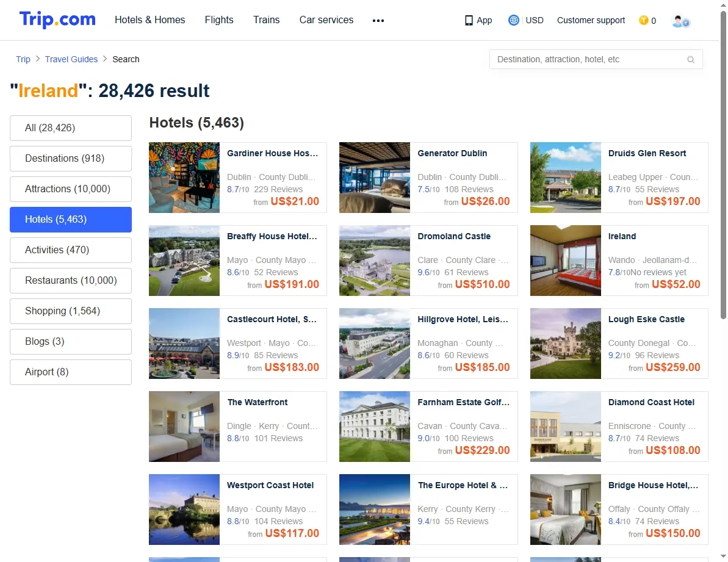Select the Destinations (918) filter
This screenshot has width=728, height=562.
click(x=71, y=159)
